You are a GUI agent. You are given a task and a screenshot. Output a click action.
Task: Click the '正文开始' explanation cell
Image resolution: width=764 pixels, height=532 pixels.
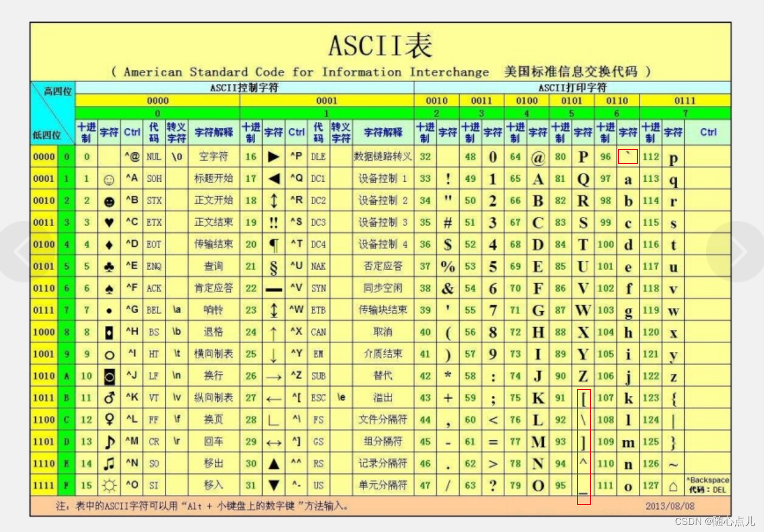[213, 200]
